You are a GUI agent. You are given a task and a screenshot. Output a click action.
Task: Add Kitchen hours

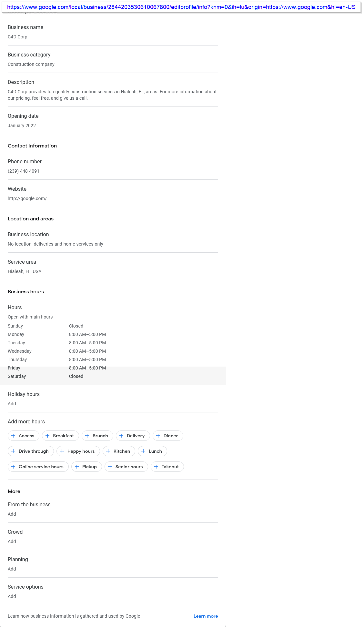pyautogui.click(x=119, y=451)
